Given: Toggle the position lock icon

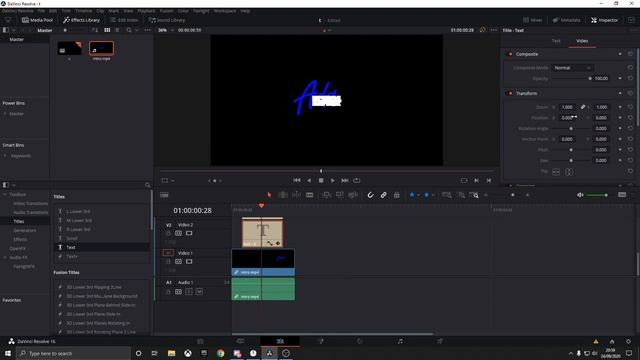Looking at the screenshot, I should pos(396,195).
